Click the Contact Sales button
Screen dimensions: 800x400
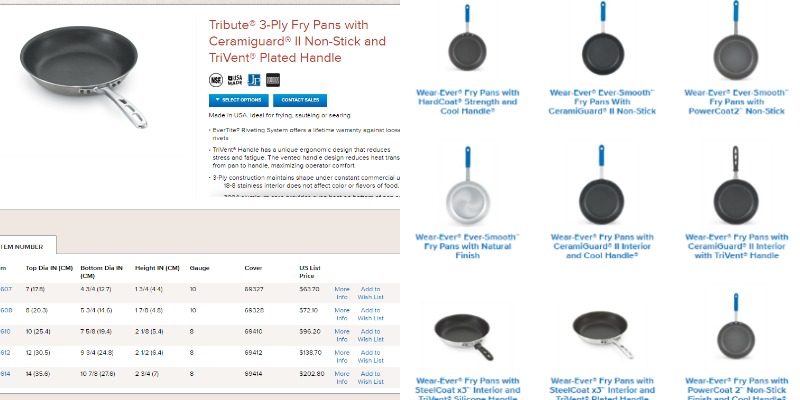click(300, 100)
